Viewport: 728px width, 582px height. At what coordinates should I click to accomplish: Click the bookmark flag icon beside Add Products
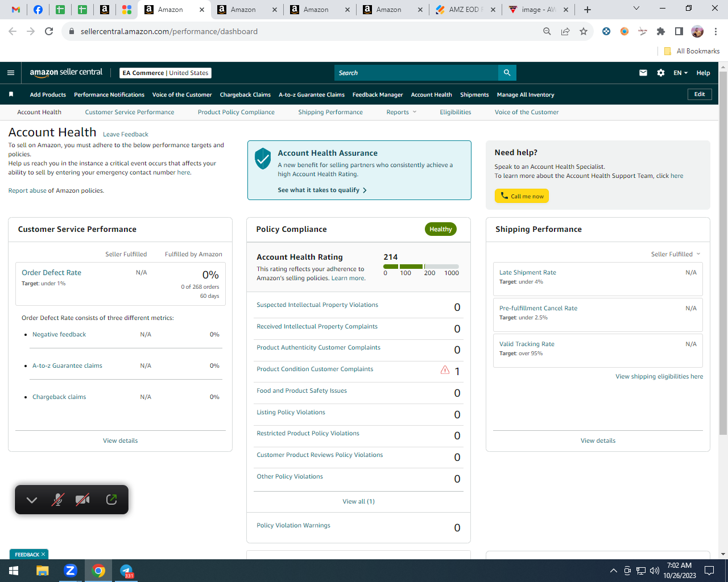11,94
